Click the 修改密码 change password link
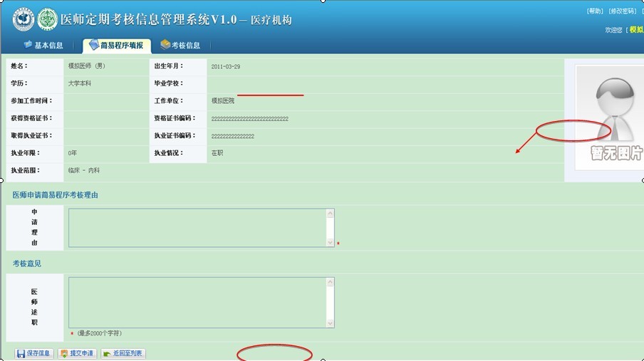This screenshot has width=644, height=361. point(623,11)
